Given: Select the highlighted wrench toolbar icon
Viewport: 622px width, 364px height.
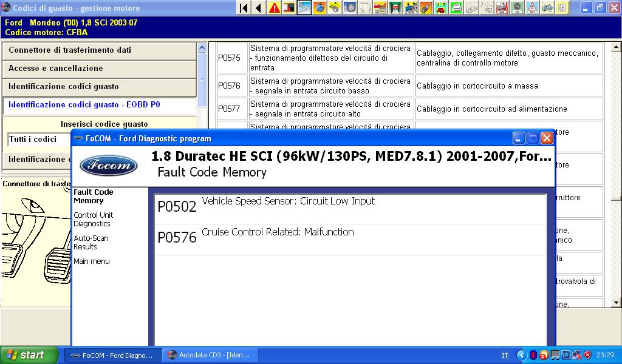Looking at the screenshot, I should [x=304, y=7].
